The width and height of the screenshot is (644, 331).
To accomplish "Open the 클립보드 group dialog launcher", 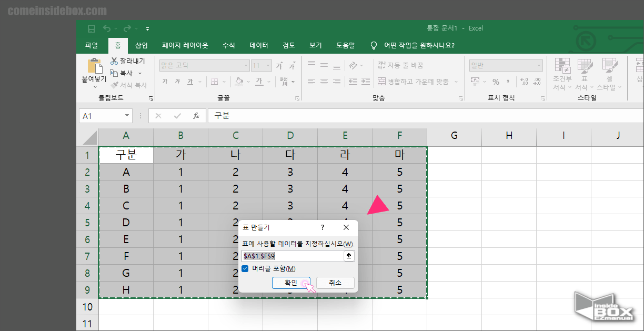I will (x=151, y=98).
